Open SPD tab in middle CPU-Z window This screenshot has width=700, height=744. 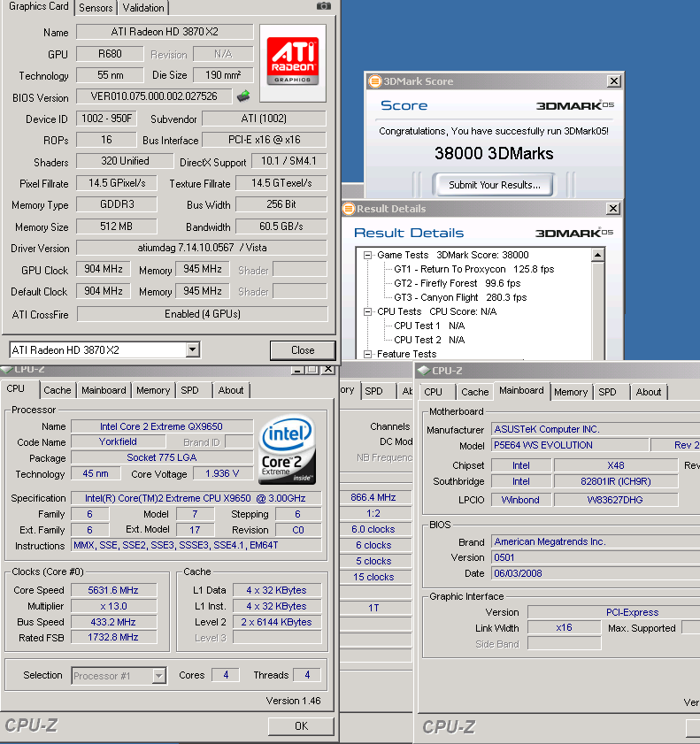374,391
